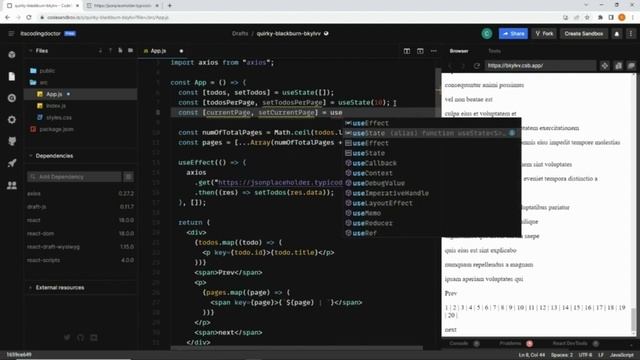Image resolution: width=640 pixels, height=360 pixels.
Task: Go forward in the preview browser
Action: click(463, 66)
